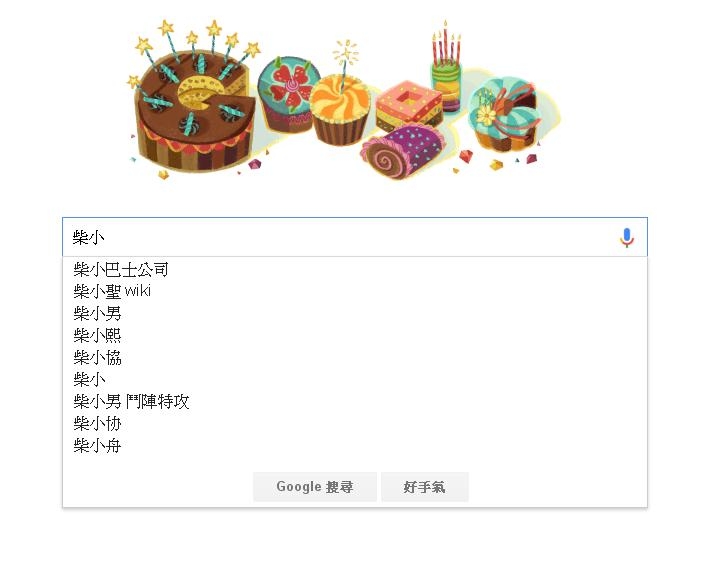The height and width of the screenshot is (564, 726).
Task: Click the 好手氣 button
Action: pos(425,487)
